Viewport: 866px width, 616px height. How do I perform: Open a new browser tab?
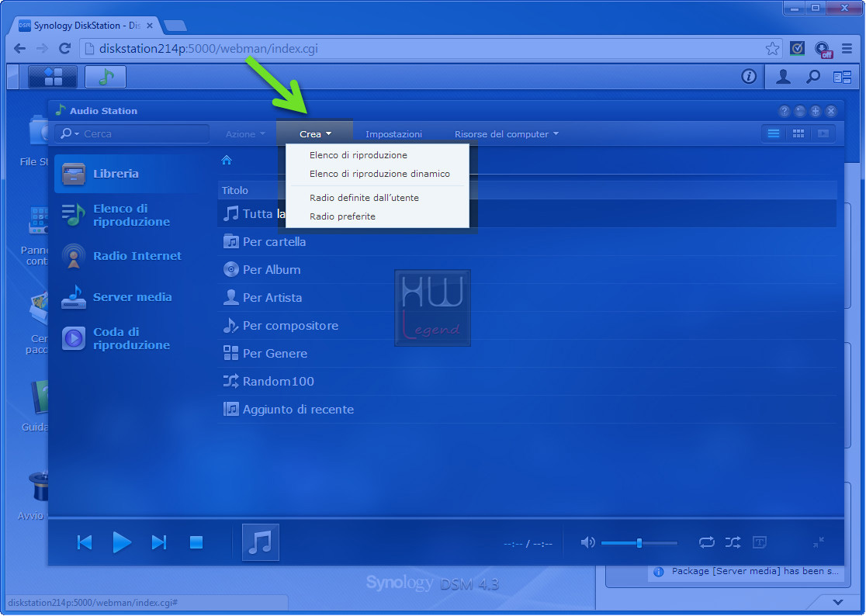pyautogui.click(x=175, y=26)
